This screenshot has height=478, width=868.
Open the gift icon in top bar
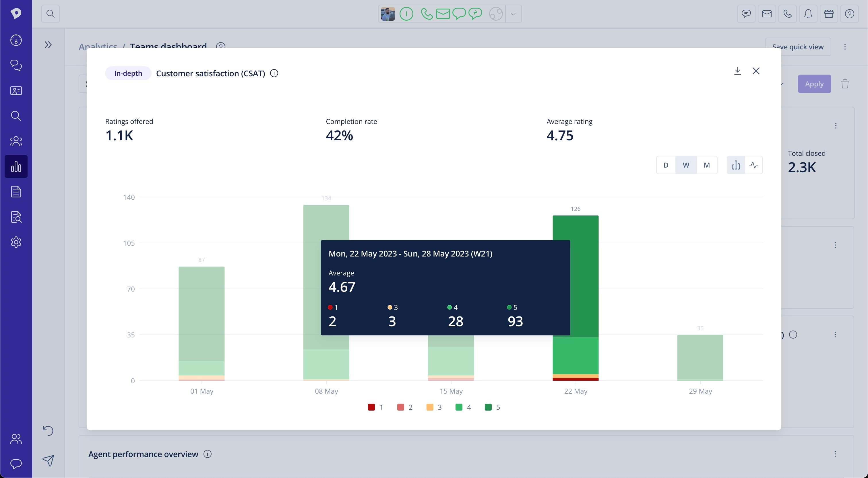[x=829, y=14]
